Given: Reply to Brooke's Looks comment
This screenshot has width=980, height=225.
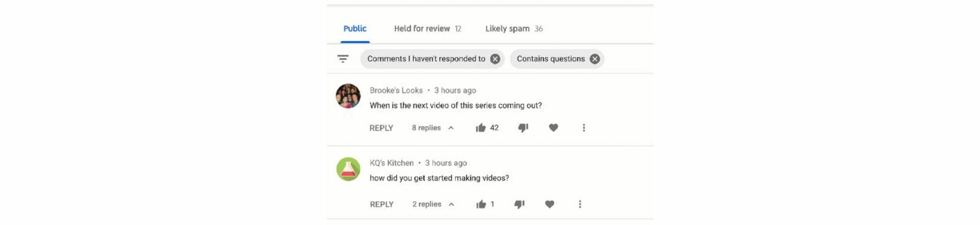Looking at the screenshot, I should click(381, 128).
